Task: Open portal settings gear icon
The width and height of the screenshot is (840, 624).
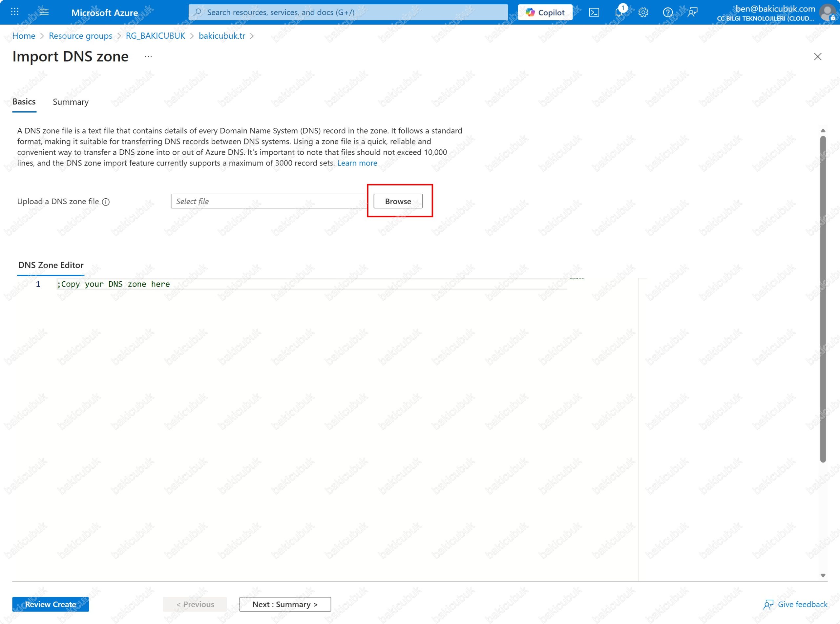Action: (x=643, y=12)
